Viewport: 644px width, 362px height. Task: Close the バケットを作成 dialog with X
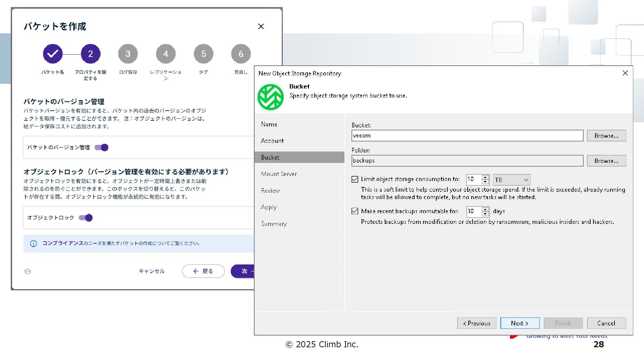pos(261,26)
